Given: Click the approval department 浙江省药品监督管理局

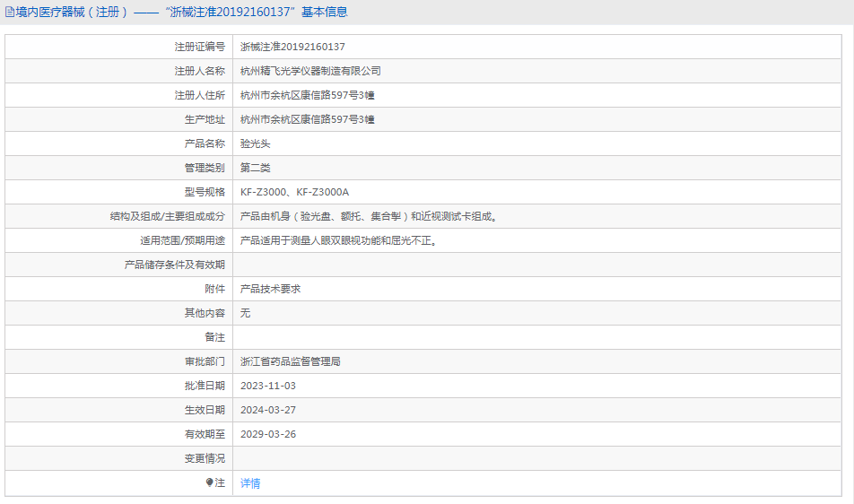Looking at the screenshot, I should pyautogui.click(x=290, y=361).
